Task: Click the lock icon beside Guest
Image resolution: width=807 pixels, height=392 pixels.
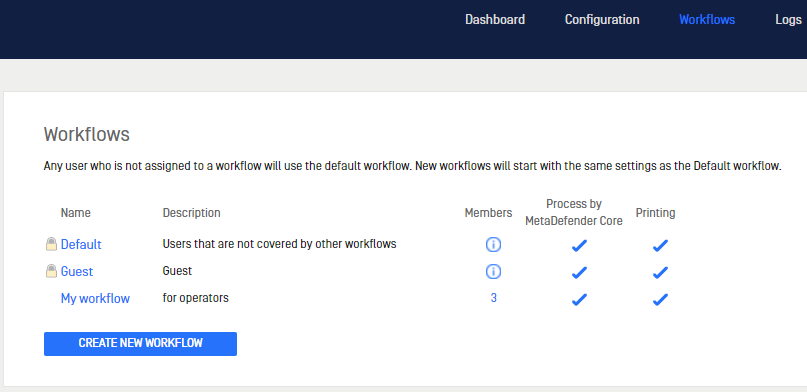Action: coord(51,271)
